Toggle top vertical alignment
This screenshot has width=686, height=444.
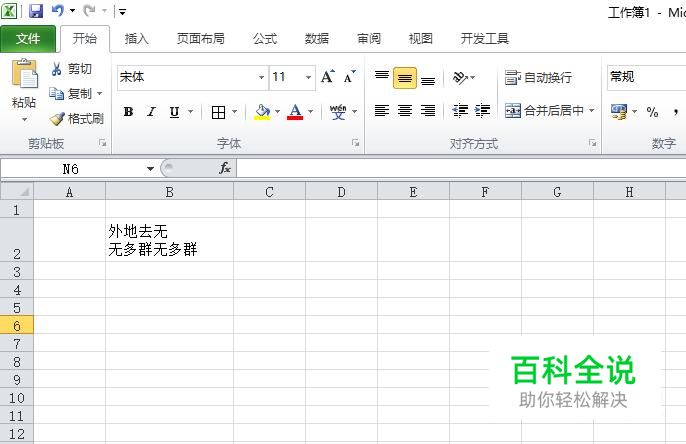click(x=382, y=78)
